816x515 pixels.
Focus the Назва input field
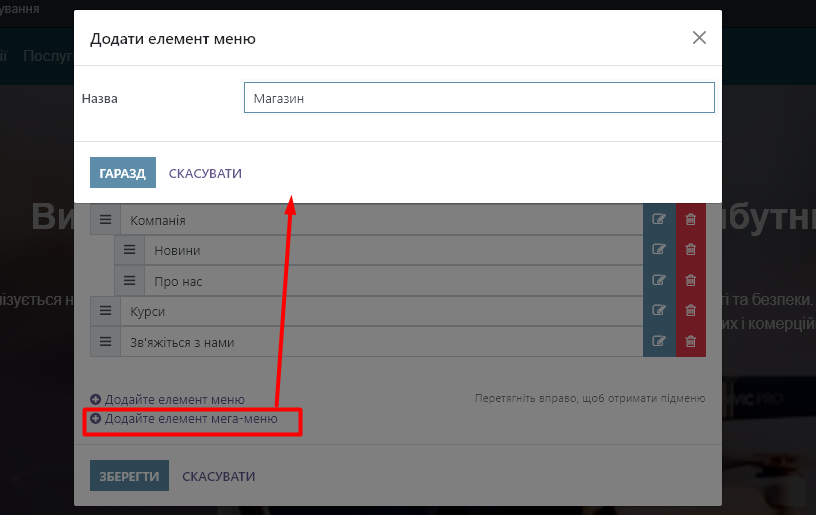pos(479,98)
